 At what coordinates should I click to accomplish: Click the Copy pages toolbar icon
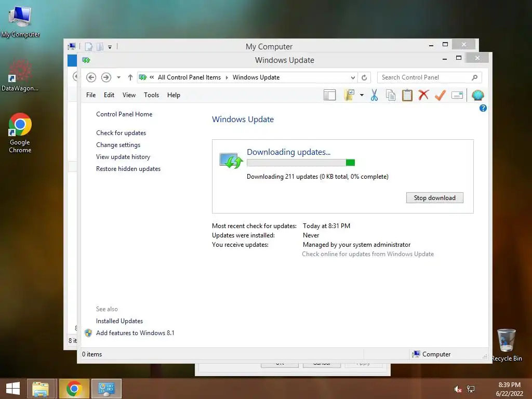391,96
